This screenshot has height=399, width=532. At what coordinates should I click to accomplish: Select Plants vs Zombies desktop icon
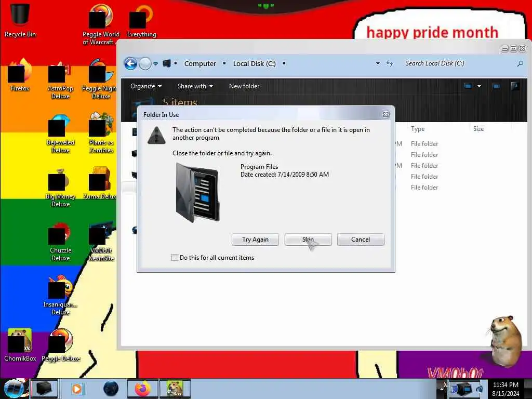tap(101, 134)
